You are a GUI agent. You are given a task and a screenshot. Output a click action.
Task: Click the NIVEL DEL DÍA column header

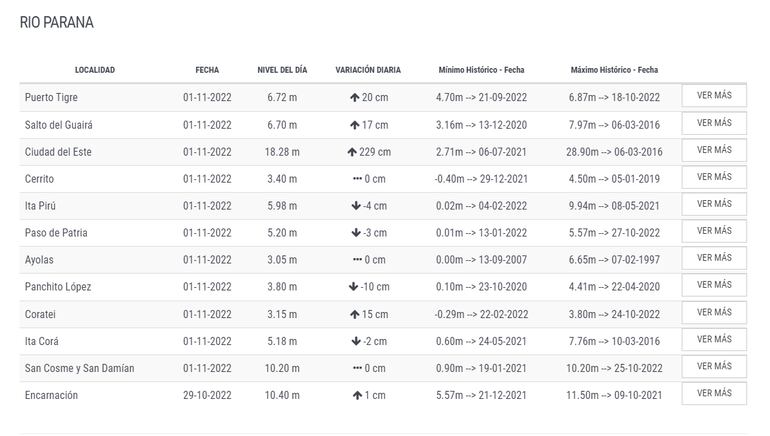click(282, 70)
